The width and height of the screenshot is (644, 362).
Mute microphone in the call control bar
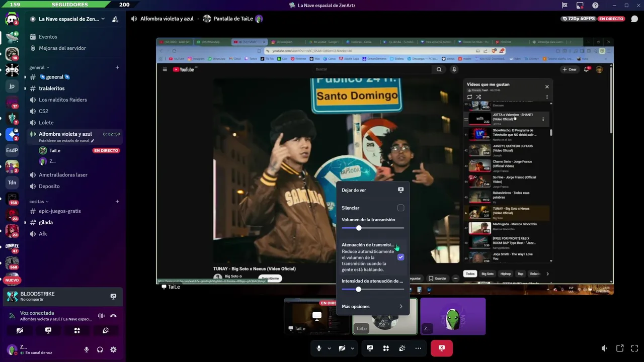coord(318,348)
